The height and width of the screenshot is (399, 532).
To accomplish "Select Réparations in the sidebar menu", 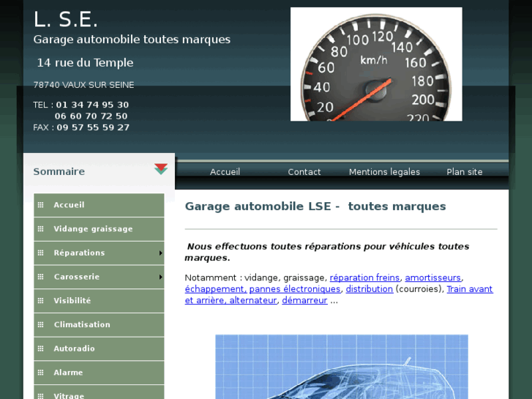I will click(99, 253).
